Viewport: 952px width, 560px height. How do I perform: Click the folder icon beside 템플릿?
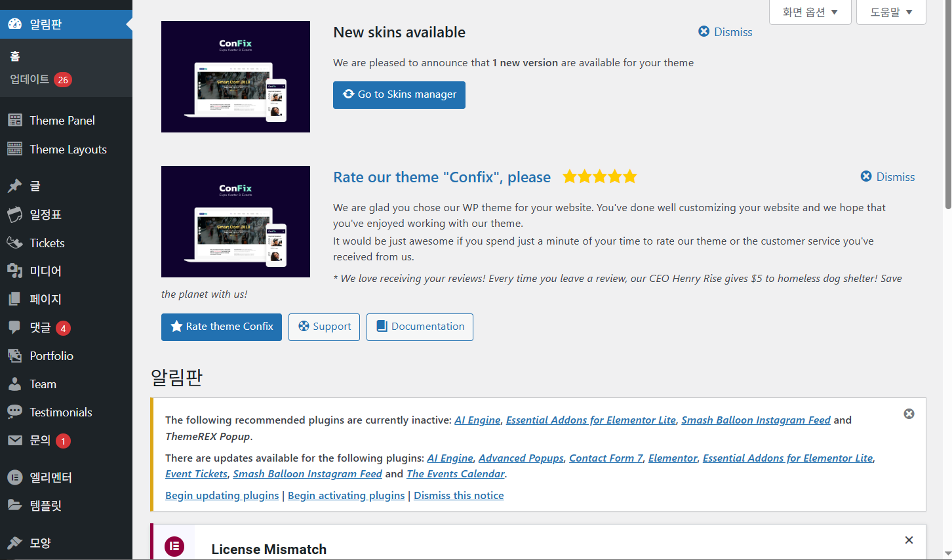(x=15, y=506)
